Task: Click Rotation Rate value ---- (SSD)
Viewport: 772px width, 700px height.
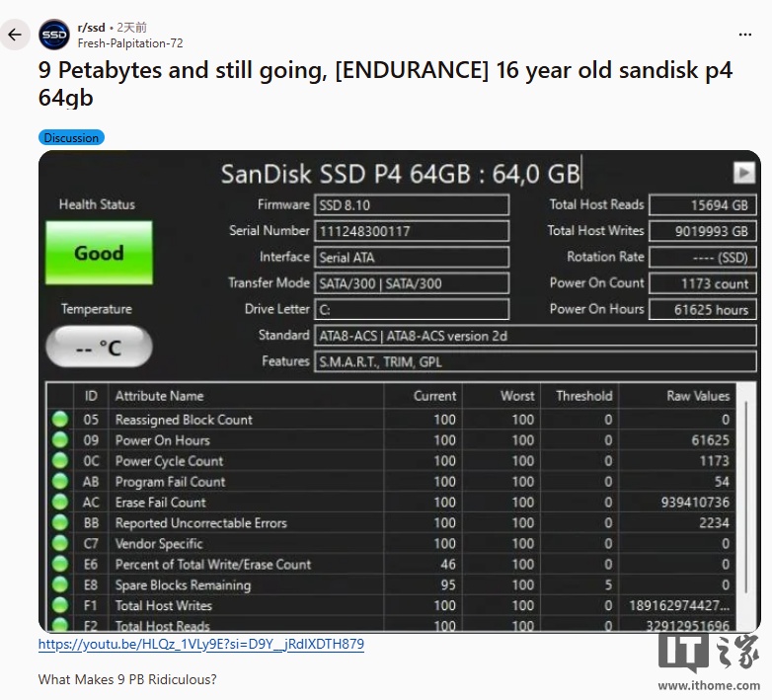Action: click(x=703, y=257)
